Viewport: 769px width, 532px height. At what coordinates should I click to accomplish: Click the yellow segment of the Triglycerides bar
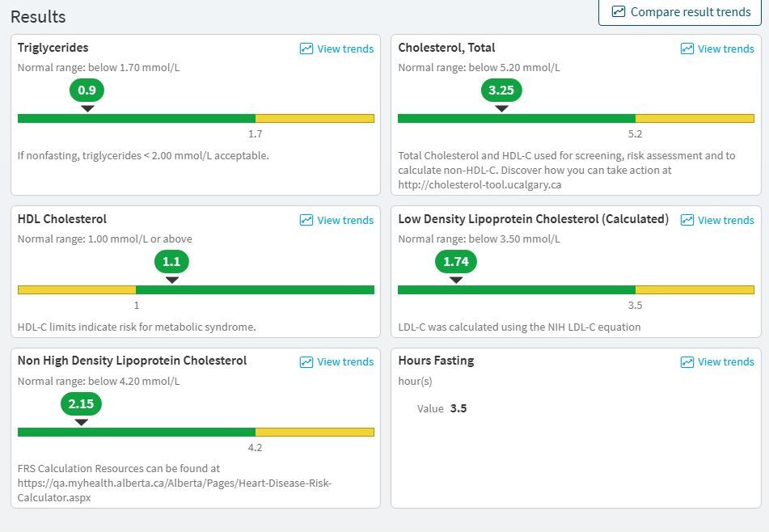pos(315,118)
